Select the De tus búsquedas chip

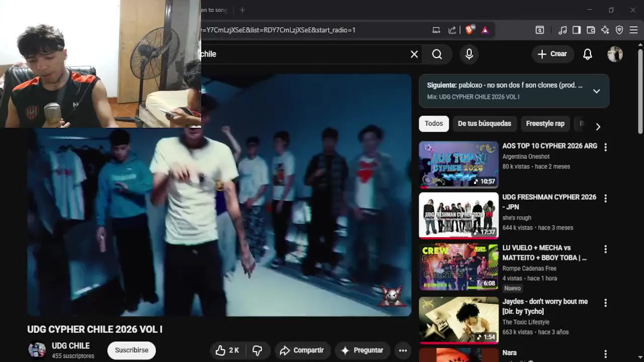(x=485, y=124)
